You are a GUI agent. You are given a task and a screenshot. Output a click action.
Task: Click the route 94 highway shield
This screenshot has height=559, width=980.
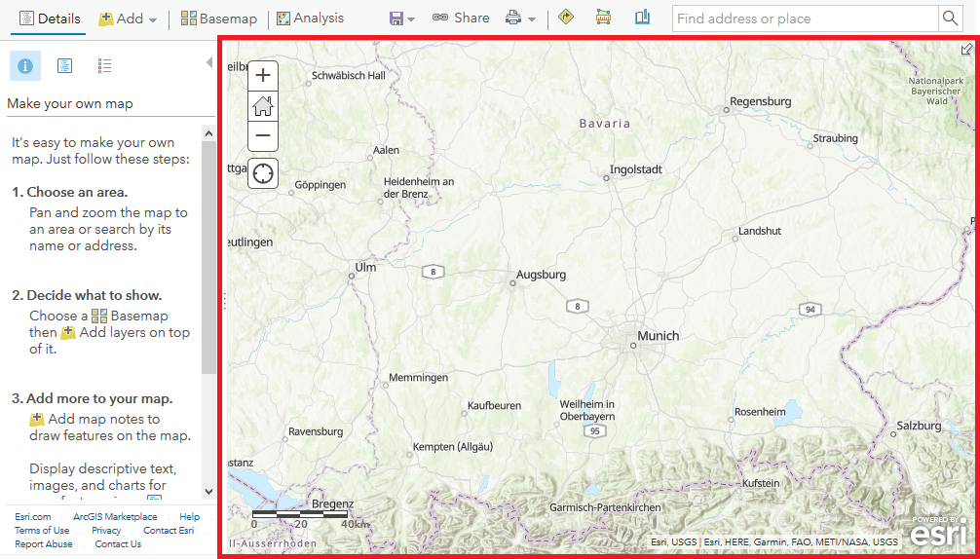point(810,309)
